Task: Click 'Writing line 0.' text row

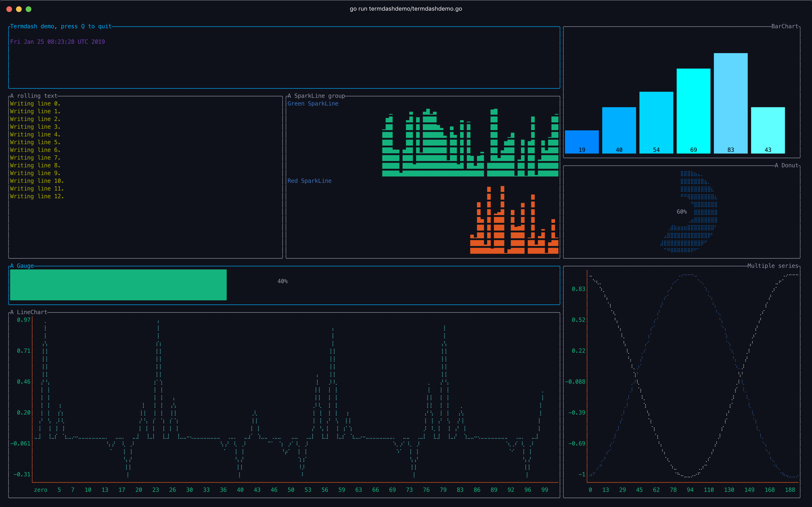Action: pos(35,104)
